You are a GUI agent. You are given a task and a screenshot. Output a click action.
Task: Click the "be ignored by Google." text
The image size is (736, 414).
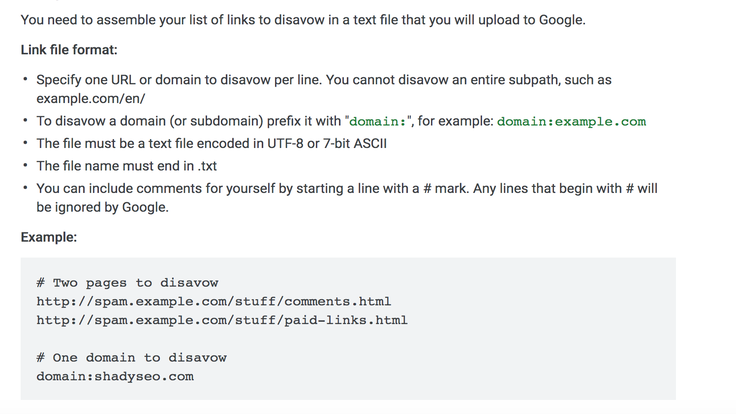(x=102, y=207)
